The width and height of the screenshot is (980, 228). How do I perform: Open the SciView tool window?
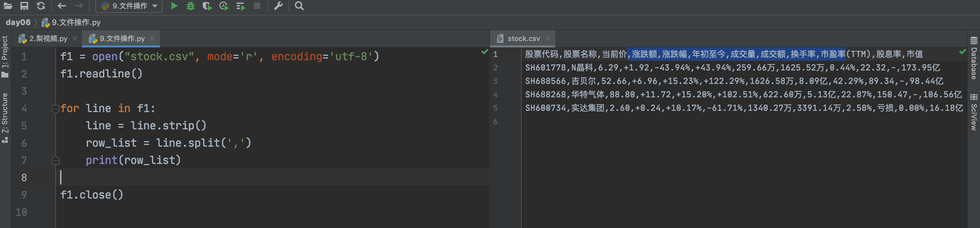[974, 112]
